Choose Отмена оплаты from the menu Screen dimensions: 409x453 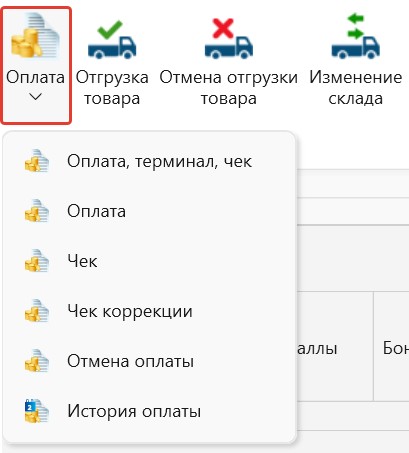coord(149,361)
